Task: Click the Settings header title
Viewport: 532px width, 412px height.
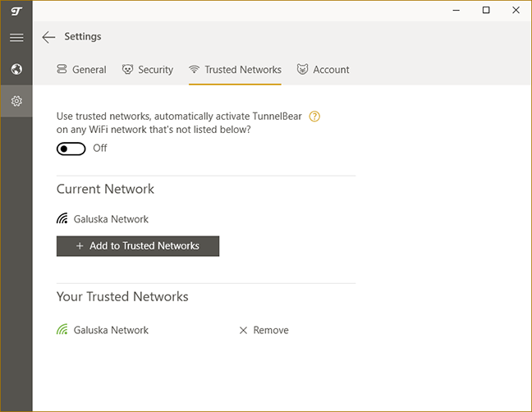Action: 83,36
